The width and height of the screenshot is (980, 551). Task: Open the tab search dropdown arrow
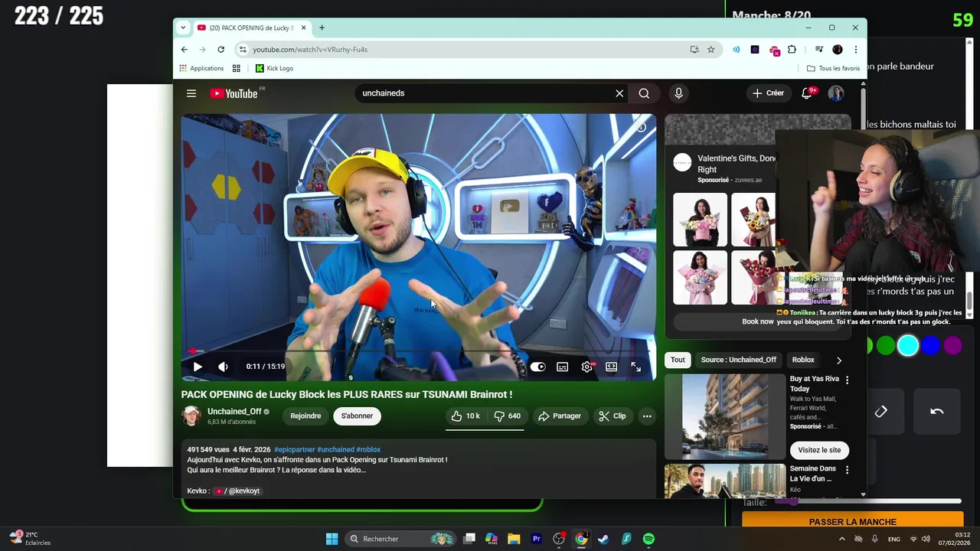click(182, 28)
